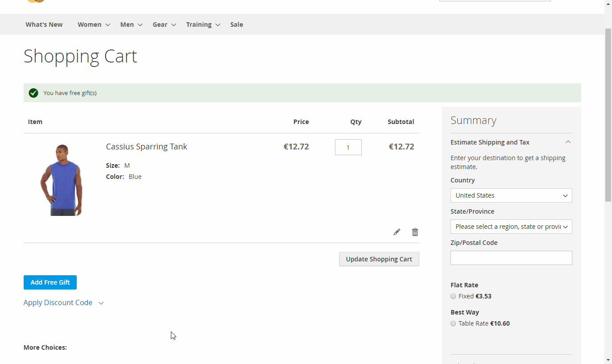Open the State/Province dropdown

coord(511,227)
